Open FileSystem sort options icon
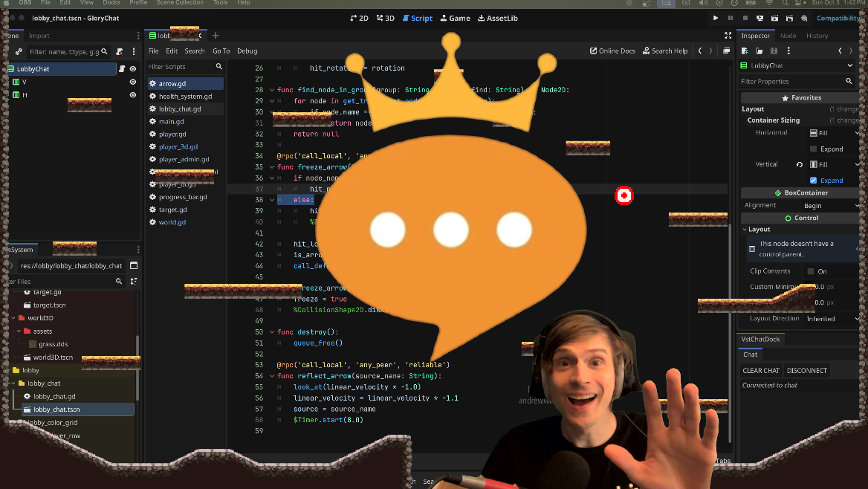 tap(134, 282)
